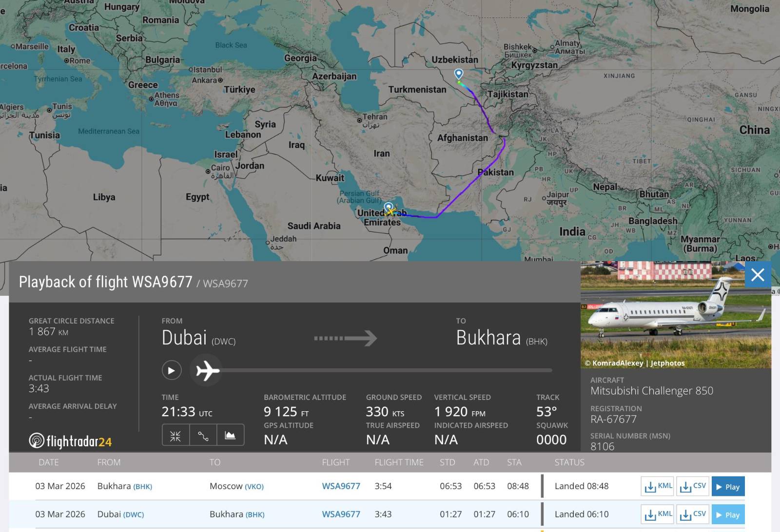The image size is (780, 532).
Task: Play the Dubai to Bukhara flight
Action: [728, 514]
